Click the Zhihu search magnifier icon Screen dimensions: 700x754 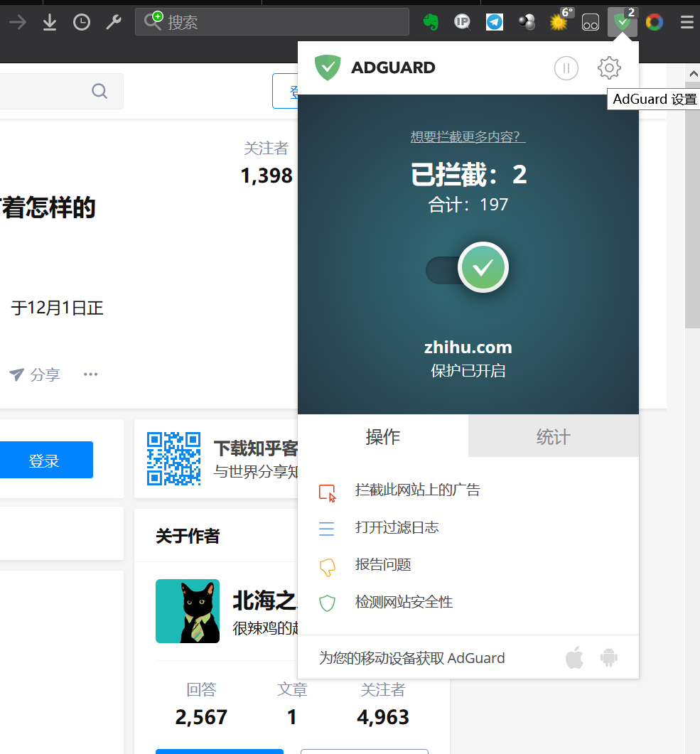(99, 91)
